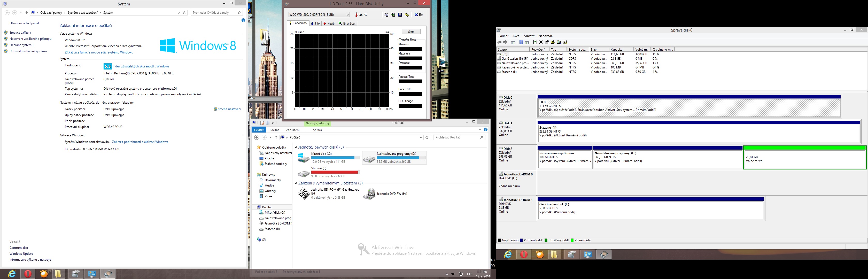Click the Exit icon in HD Tune
The height and width of the screenshot is (279, 868).
pyautogui.click(x=419, y=15)
